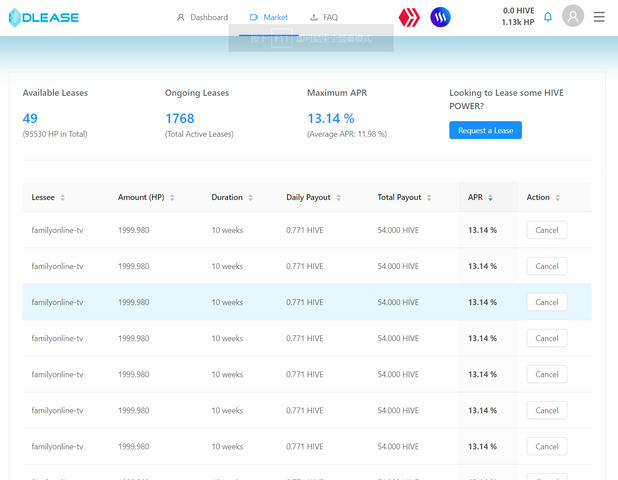Sort table by Duration column

tap(231, 198)
